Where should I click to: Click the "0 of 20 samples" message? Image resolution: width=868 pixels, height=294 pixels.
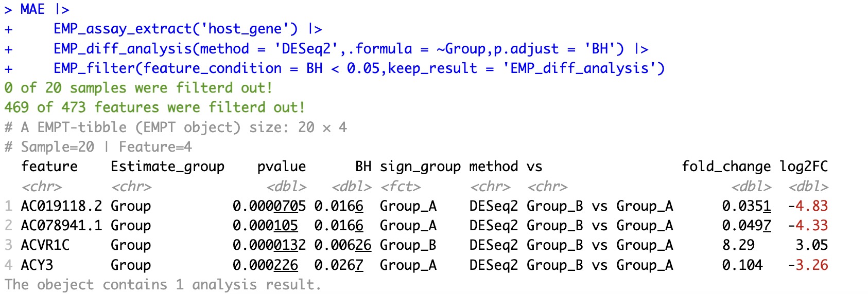point(138,88)
